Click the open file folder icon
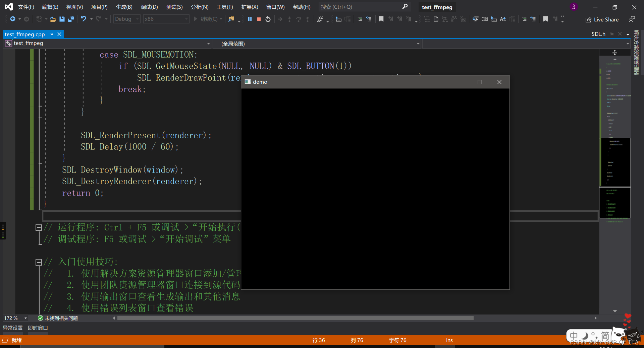Viewport: 644px width, 348px height. pos(53,19)
